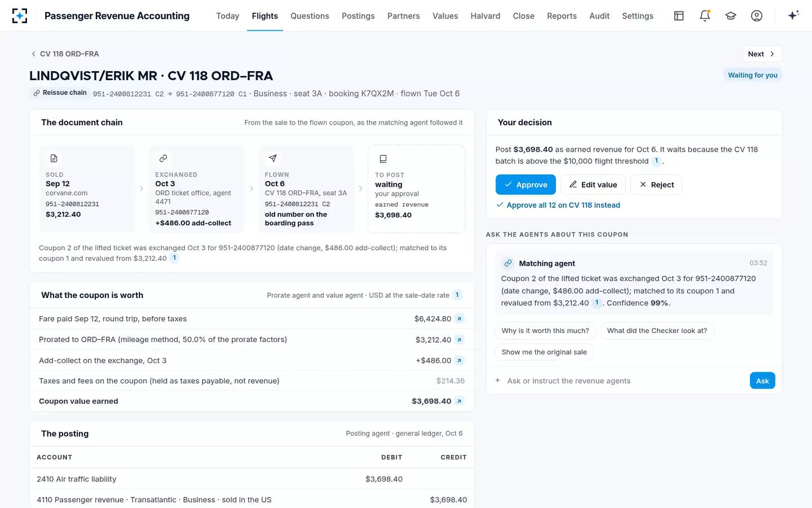Open notifications bell icon

click(705, 16)
